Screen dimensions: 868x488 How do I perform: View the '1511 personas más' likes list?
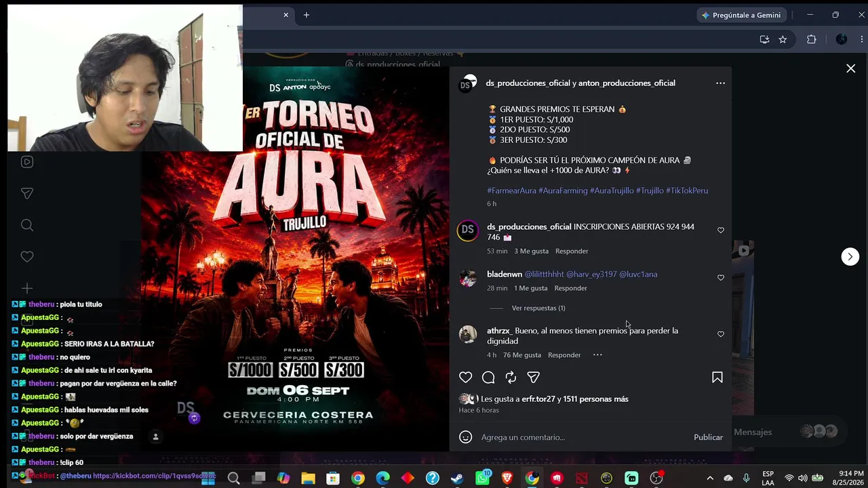coord(595,399)
